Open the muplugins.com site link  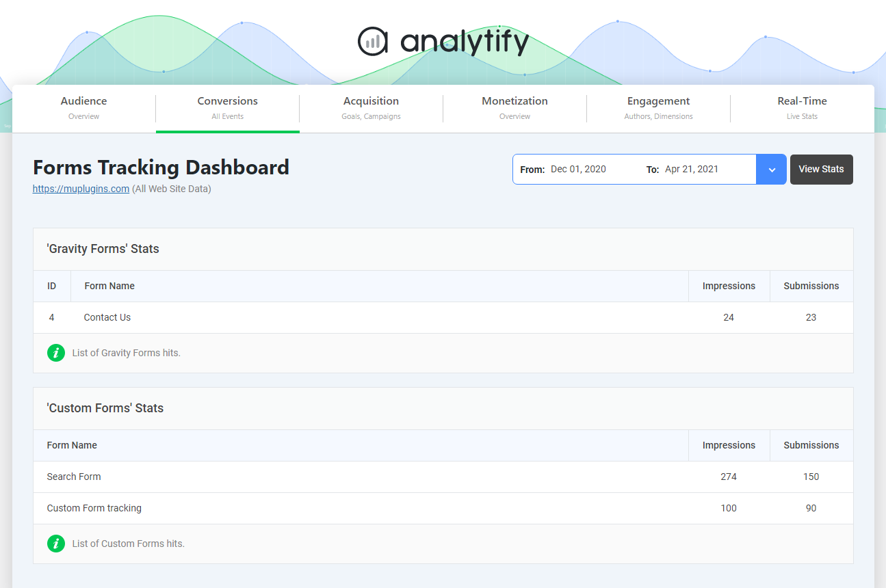click(x=81, y=189)
